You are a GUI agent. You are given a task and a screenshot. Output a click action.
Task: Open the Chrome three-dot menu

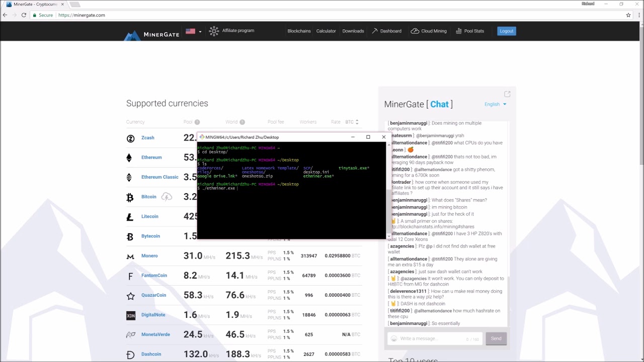click(638, 15)
